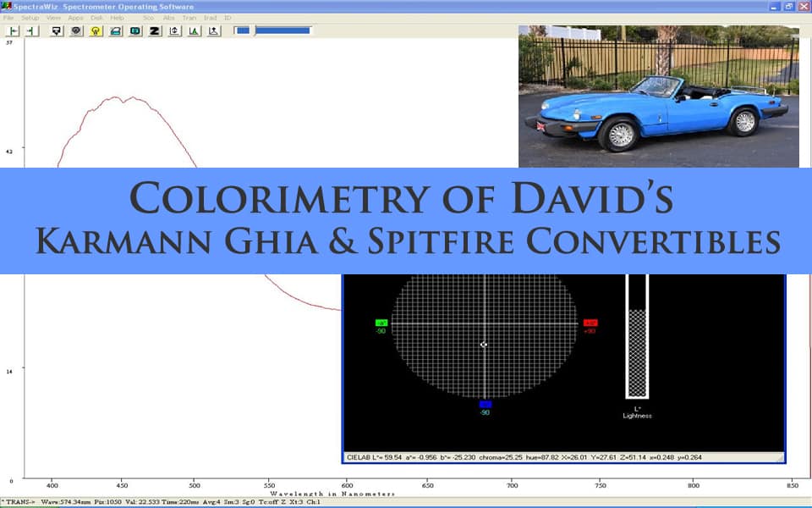Screen dimensions: 812x508
Task: Click the yellow light bulb icon
Action: 96,31
